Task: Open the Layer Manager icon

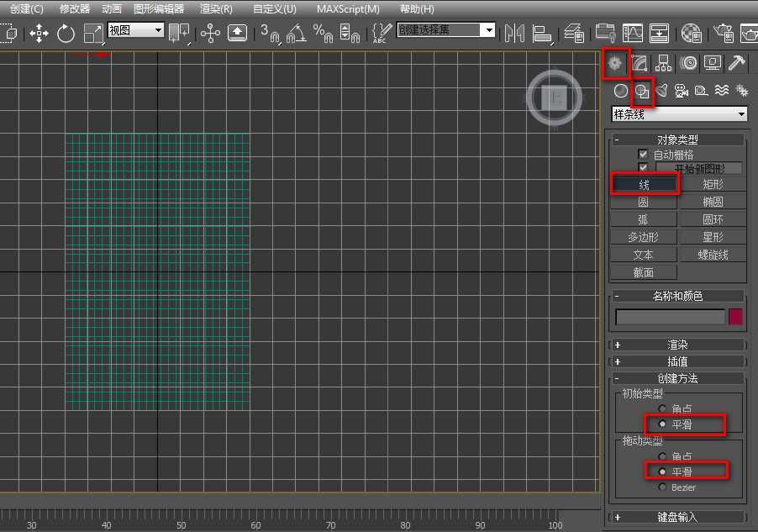Action: [x=574, y=34]
